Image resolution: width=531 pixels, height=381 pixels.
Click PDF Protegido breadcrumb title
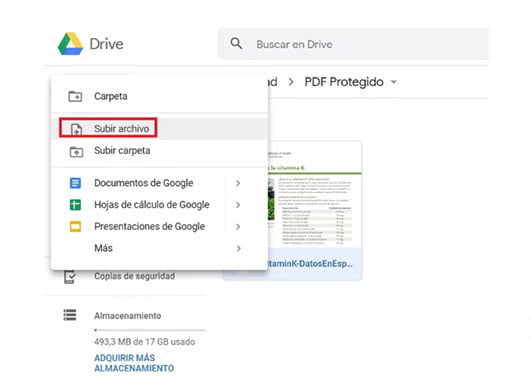pyautogui.click(x=344, y=82)
